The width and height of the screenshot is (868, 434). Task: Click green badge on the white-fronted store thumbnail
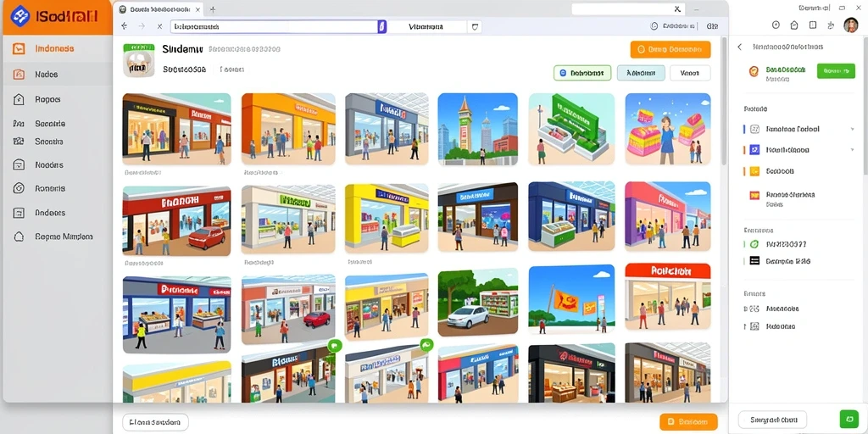[x=426, y=345]
